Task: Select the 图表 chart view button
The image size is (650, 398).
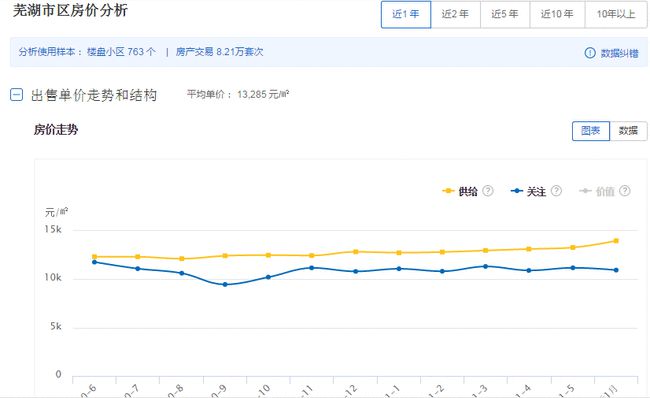Action: tap(591, 131)
